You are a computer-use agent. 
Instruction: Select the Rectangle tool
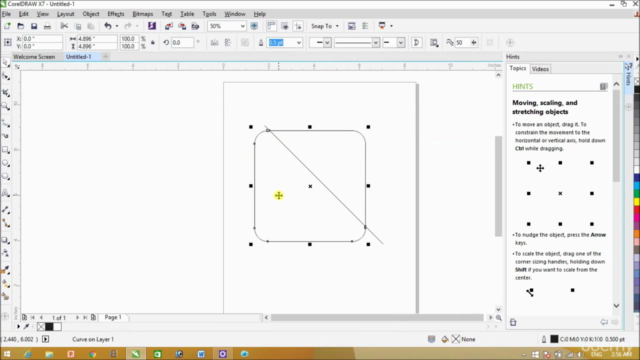click(x=6, y=150)
